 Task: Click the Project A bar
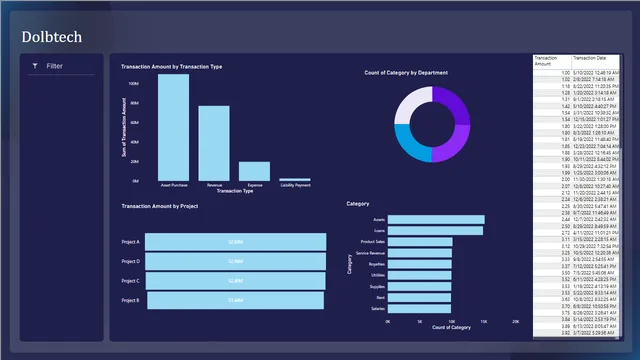(236, 242)
